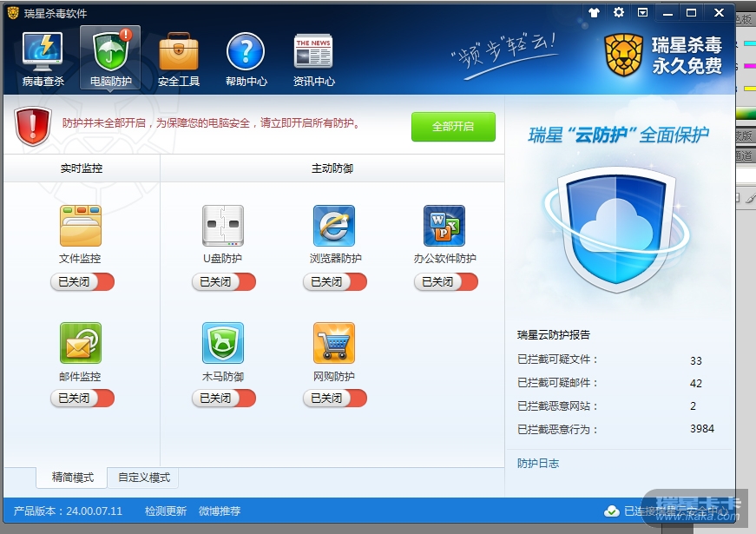
Task: Click the 已拦截恶意网站 count 2
Action: tap(693, 406)
